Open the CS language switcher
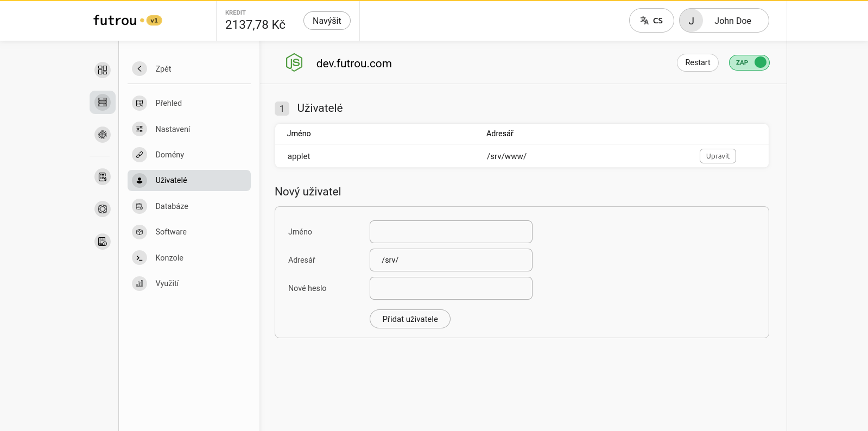Viewport: 868px width, 431px height. pyautogui.click(x=651, y=21)
